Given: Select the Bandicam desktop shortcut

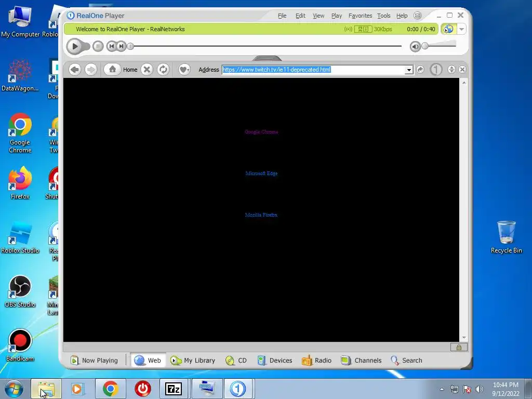Looking at the screenshot, I should [20, 345].
